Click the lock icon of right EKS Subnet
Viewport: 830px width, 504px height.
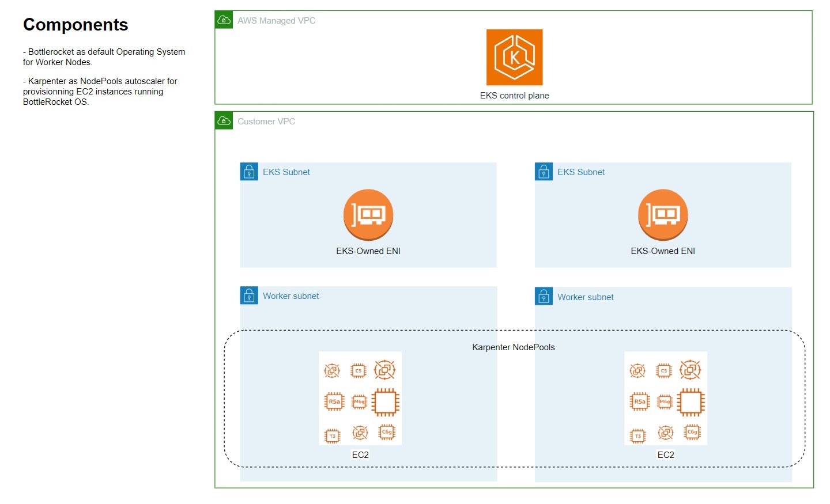[x=544, y=172]
